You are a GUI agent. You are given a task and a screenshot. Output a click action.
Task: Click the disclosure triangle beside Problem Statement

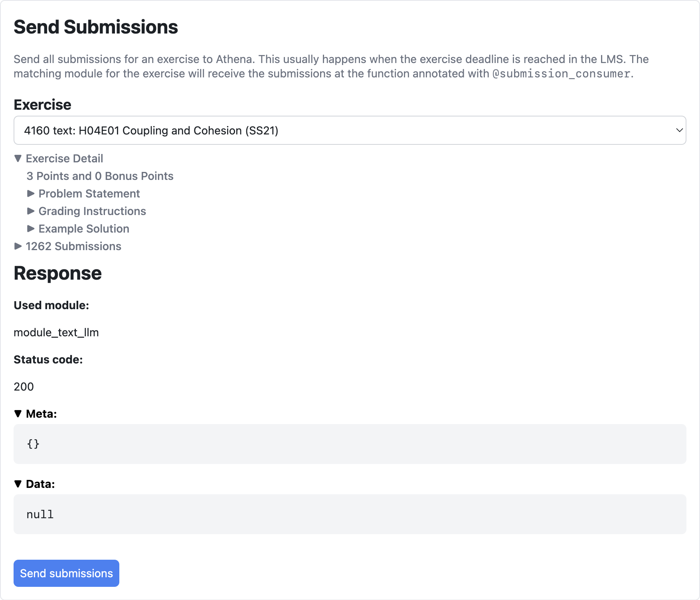point(31,193)
